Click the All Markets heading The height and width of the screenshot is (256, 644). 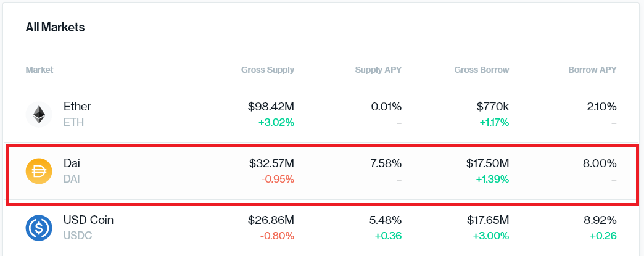tap(55, 28)
